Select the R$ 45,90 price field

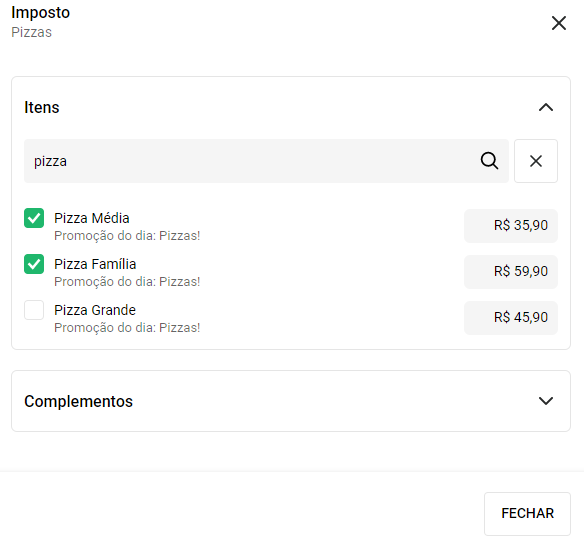(511, 318)
